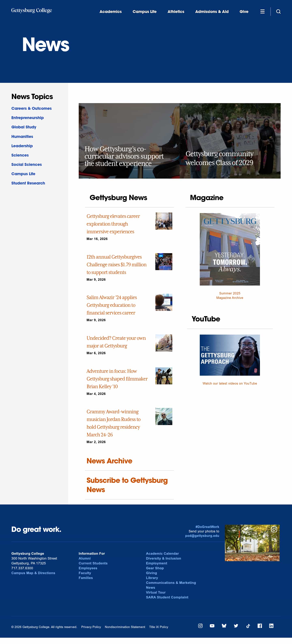The height and width of the screenshot is (644, 292).
Task: Open Give in top navigation
Action: [x=244, y=12]
